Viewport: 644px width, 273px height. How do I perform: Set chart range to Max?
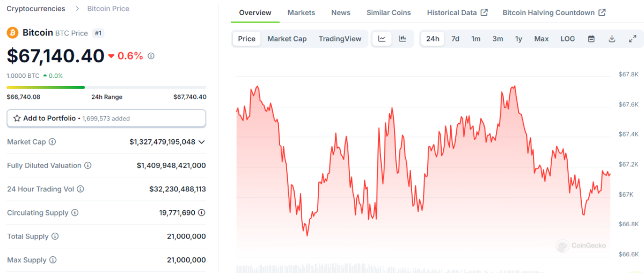tap(541, 39)
